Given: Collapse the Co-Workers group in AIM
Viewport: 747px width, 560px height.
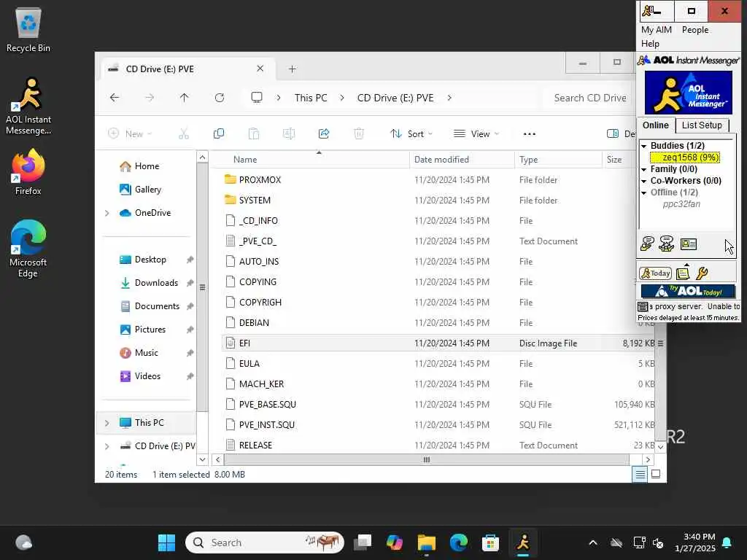Looking at the screenshot, I should click(643, 182).
